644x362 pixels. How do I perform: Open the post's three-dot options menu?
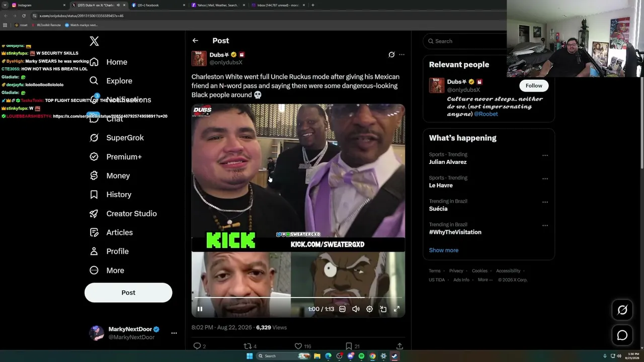coord(401,54)
